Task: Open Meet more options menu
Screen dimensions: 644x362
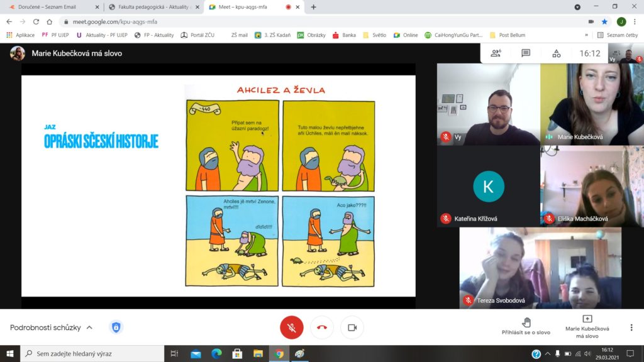Action: pyautogui.click(x=631, y=327)
